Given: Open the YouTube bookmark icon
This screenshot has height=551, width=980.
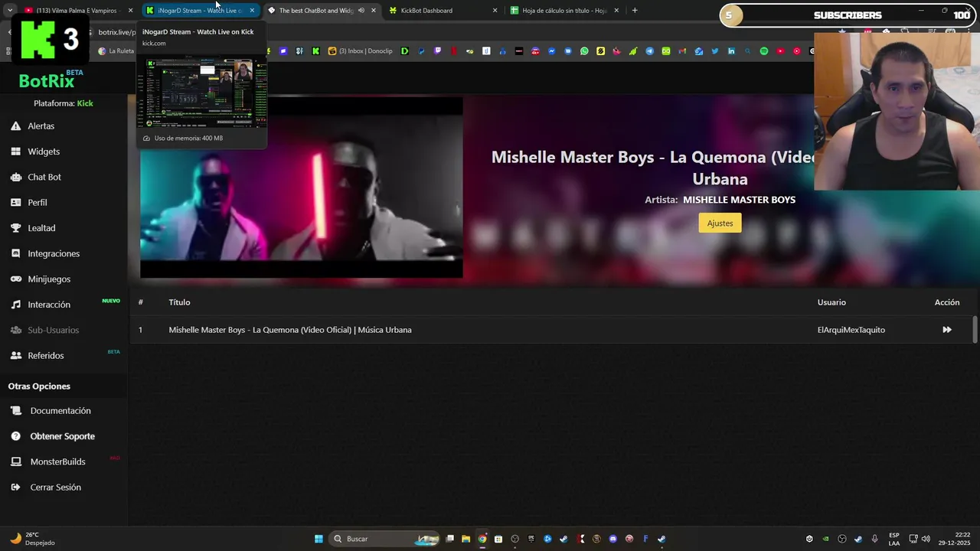Looking at the screenshot, I should (780, 51).
